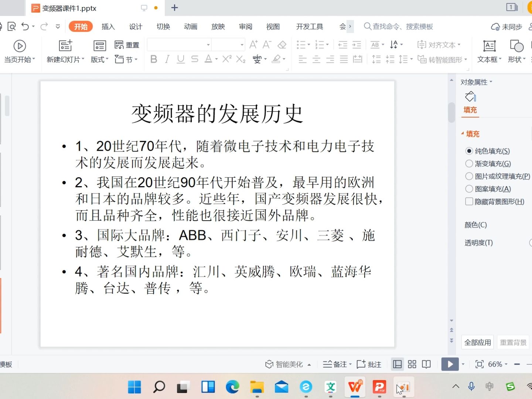
Task: Collapse the 填充 section expander
Action: (x=463, y=133)
